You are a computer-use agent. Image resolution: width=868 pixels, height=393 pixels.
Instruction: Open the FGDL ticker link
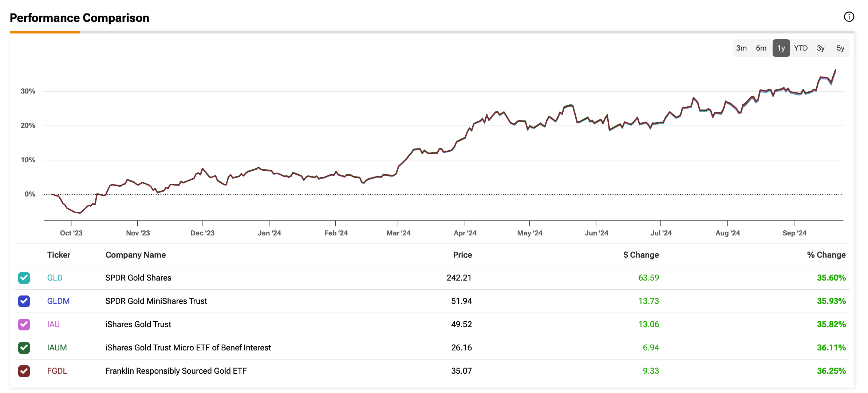(57, 371)
